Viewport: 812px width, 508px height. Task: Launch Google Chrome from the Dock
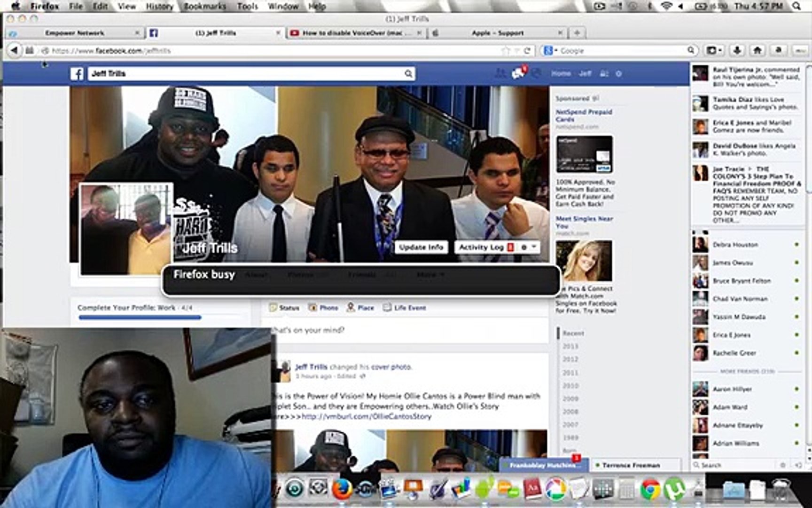[x=650, y=490]
